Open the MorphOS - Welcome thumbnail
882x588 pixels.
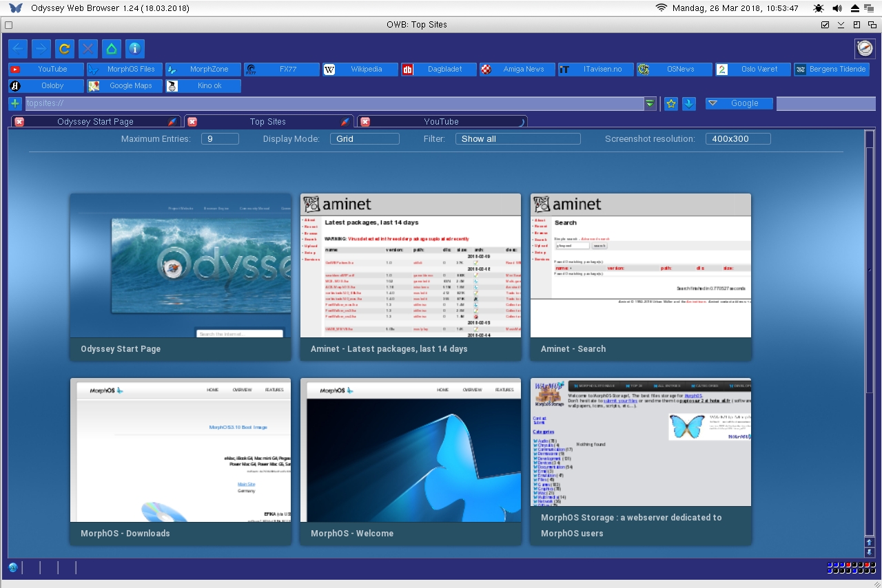[411, 461]
